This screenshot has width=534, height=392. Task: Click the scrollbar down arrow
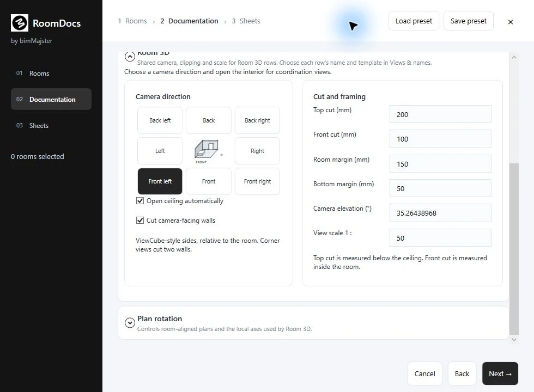click(x=514, y=340)
